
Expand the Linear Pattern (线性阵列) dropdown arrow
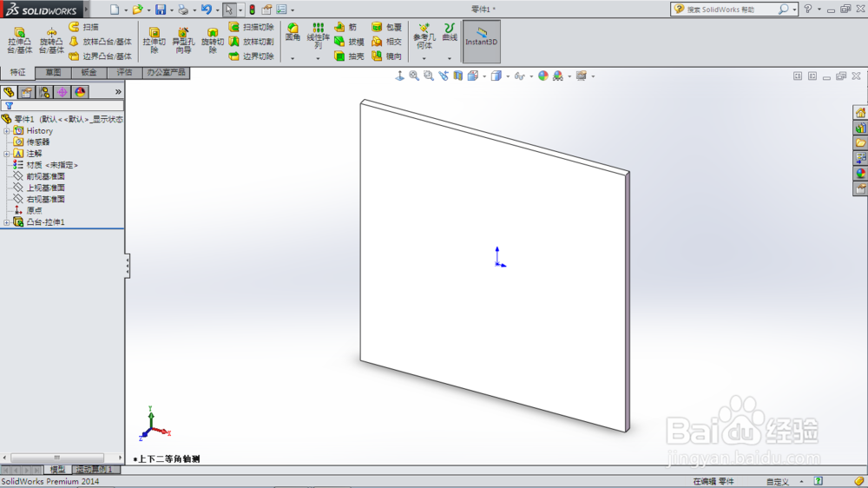(318, 58)
